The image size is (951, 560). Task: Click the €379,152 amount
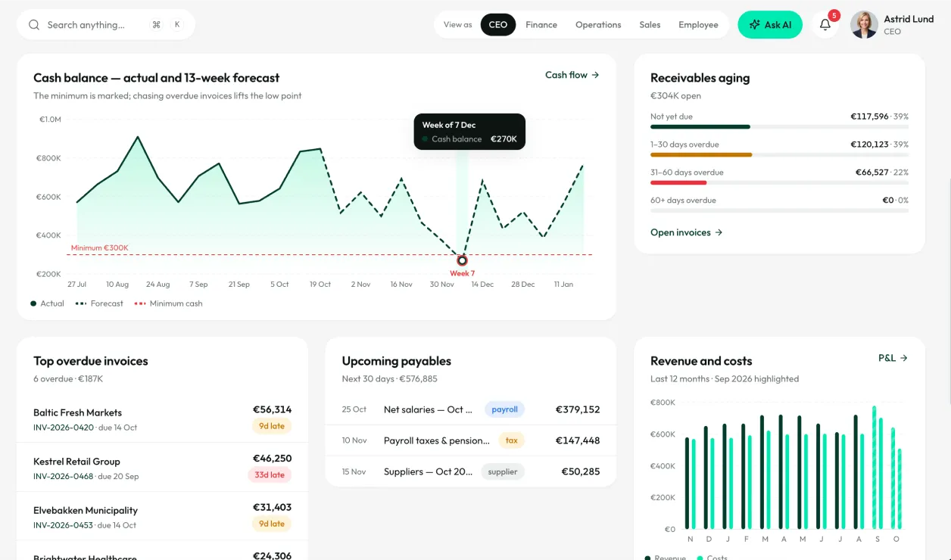(x=578, y=409)
